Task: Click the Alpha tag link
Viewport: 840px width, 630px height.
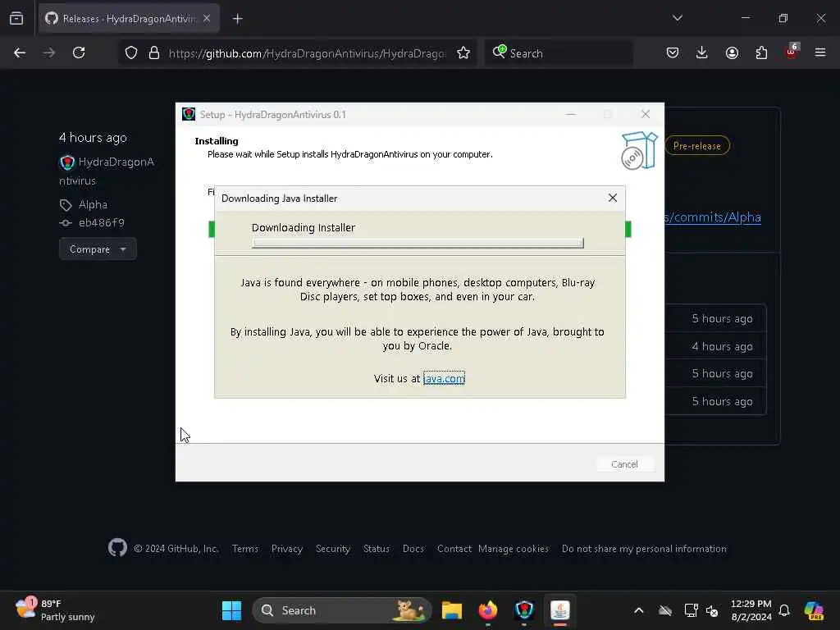Action: point(93,204)
